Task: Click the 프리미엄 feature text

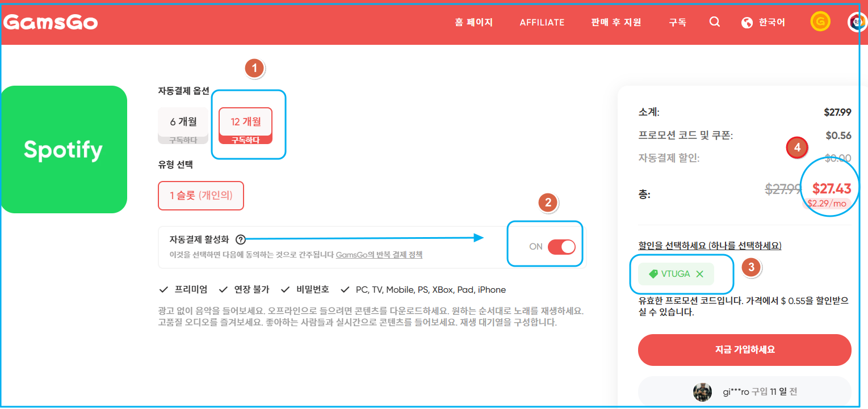Action: [191, 289]
